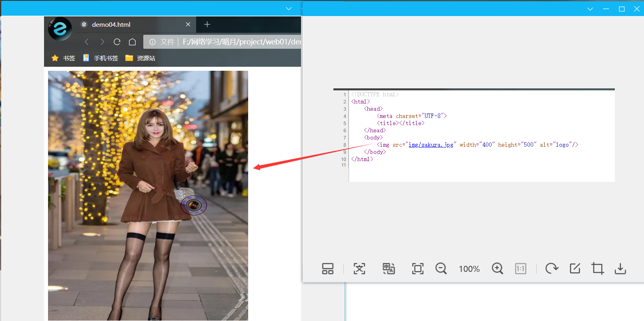Click the extract text OCR icon
Screen dimensions: 644x321
[359, 269]
